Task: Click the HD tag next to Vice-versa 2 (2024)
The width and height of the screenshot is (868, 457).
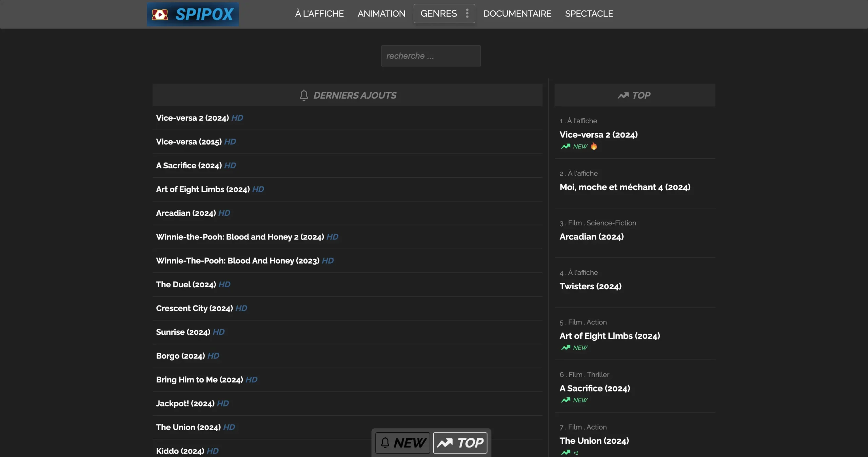Action: point(237,118)
